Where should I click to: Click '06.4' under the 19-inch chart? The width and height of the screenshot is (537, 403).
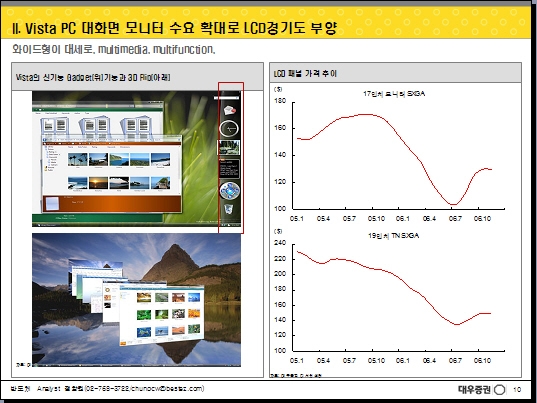point(429,360)
